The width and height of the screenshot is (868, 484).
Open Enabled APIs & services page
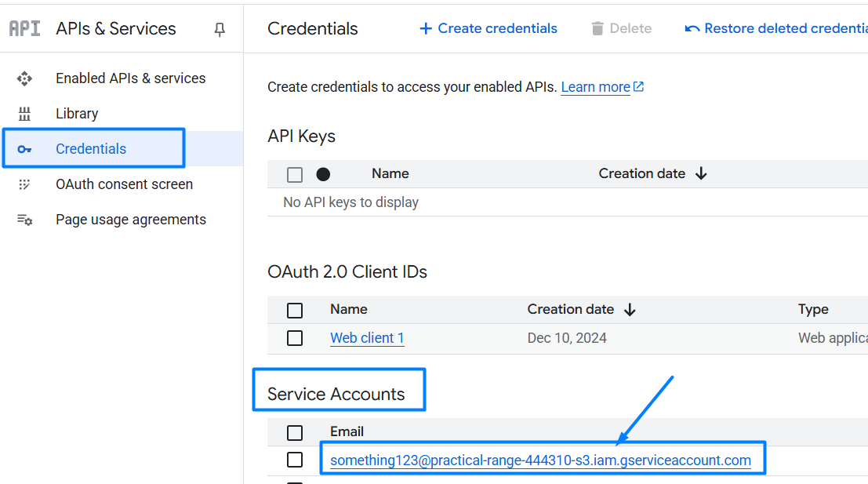(131, 78)
